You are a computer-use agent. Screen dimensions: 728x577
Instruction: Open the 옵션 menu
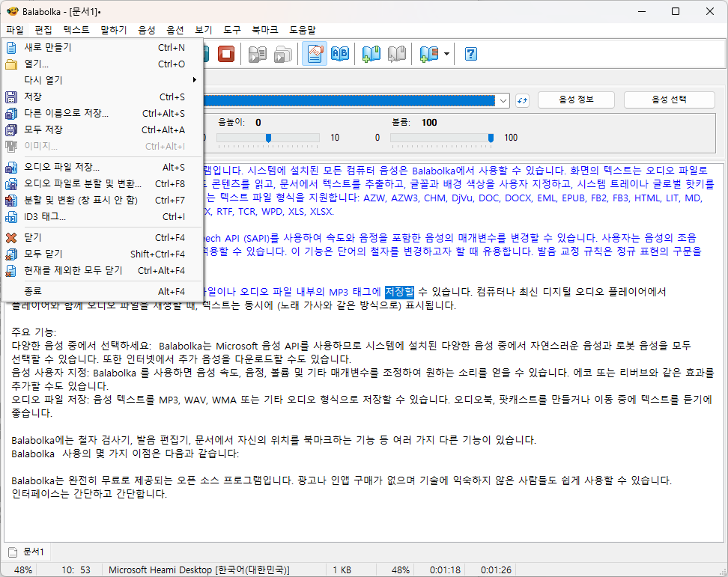pos(175,30)
